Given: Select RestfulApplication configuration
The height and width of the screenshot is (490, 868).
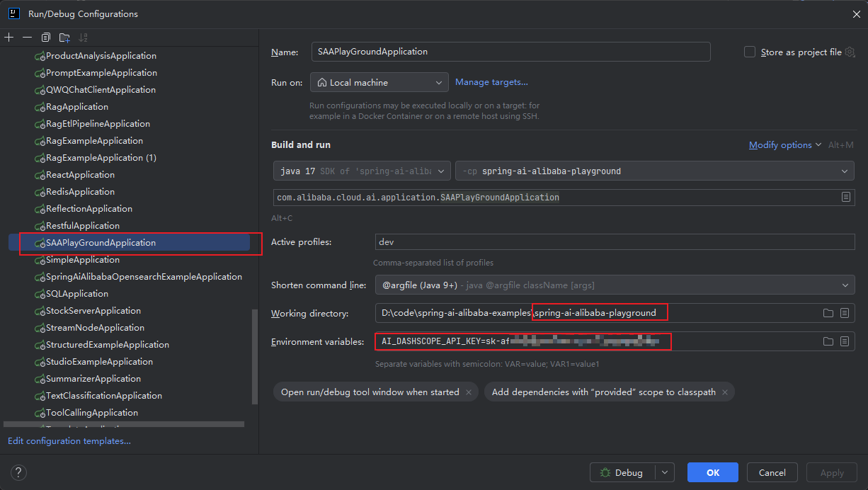Looking at the screenshot, I should click(82, 226).
